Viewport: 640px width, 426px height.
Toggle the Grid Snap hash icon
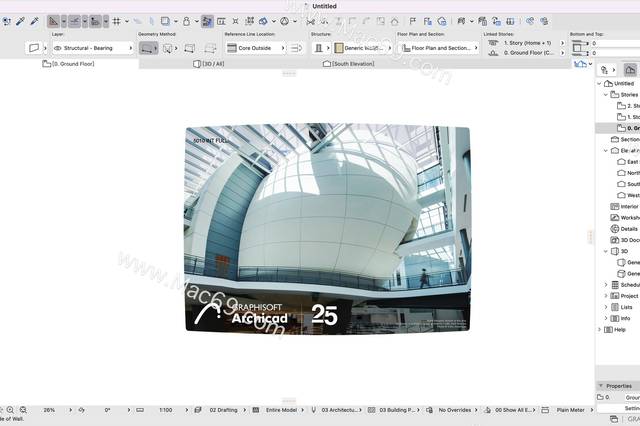tap(117, 21)
